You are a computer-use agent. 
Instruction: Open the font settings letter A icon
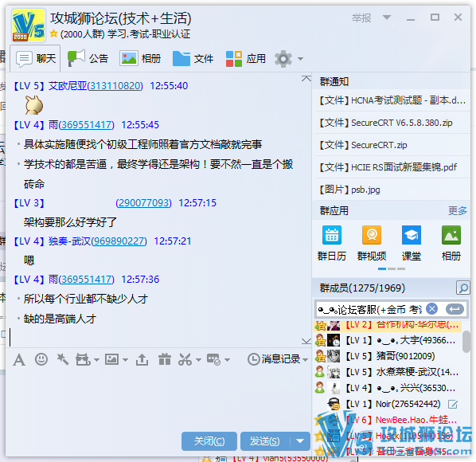pos(19,360)
